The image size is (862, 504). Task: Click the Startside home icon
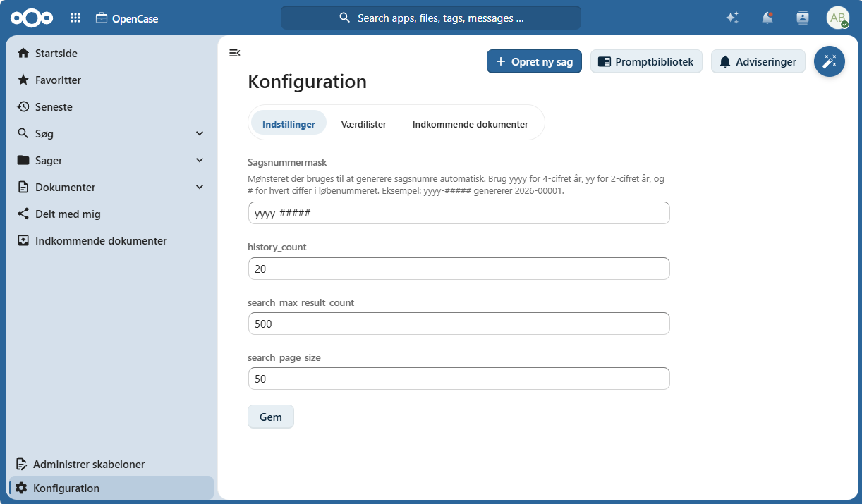[23, 53]
